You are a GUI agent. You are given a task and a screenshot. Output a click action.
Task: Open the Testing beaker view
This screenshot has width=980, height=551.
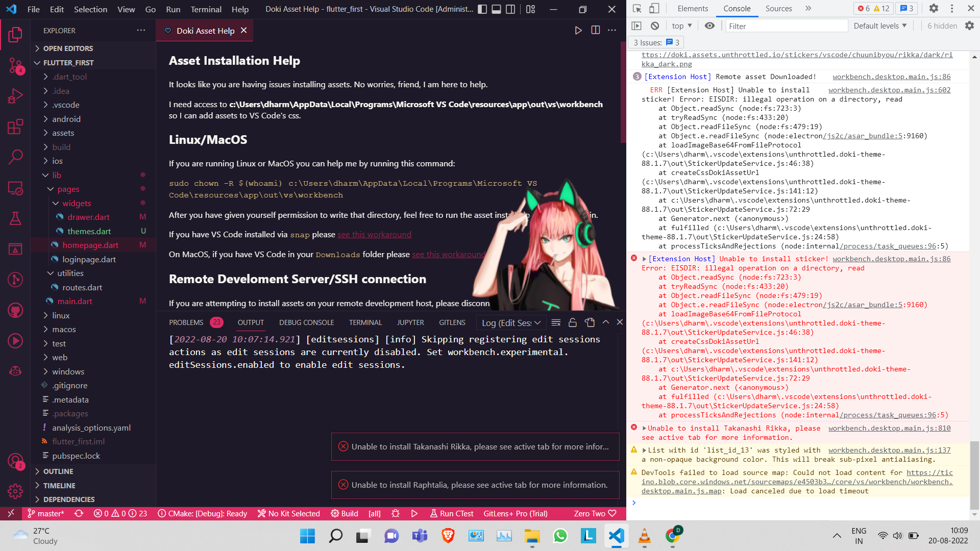(15, 218)
